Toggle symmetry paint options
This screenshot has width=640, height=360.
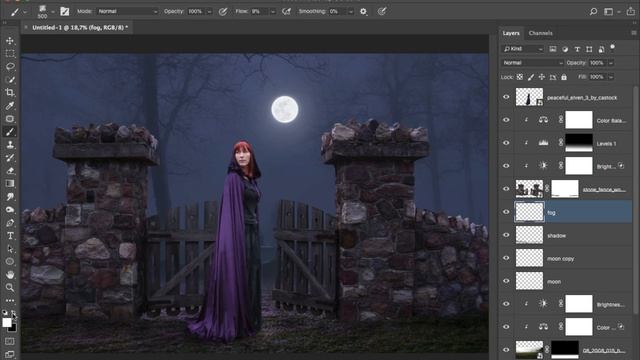pos(382,11)
